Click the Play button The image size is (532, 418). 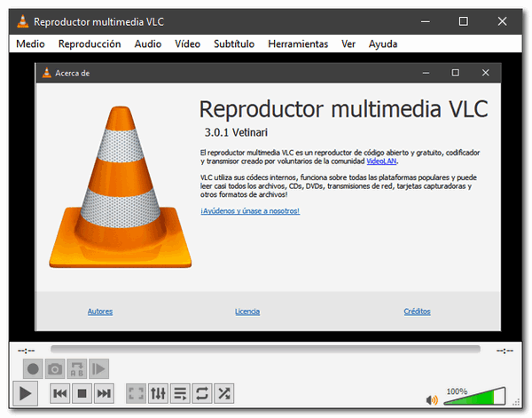pyautogui.click(x=26, y=393)
